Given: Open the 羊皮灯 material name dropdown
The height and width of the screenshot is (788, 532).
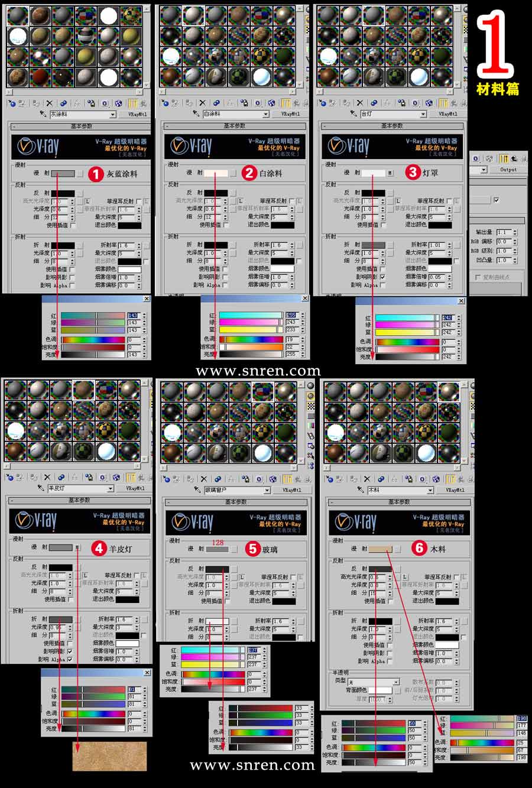Looking at the screenshot, I should click(111, 489).
